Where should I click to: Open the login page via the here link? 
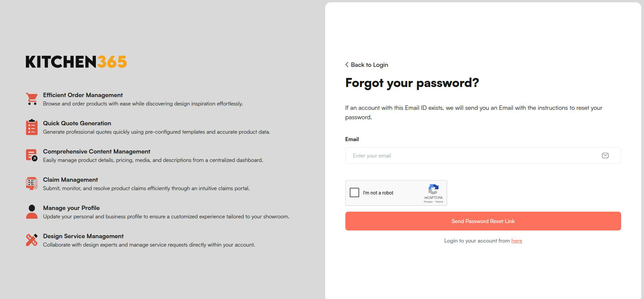coord(517,241)
